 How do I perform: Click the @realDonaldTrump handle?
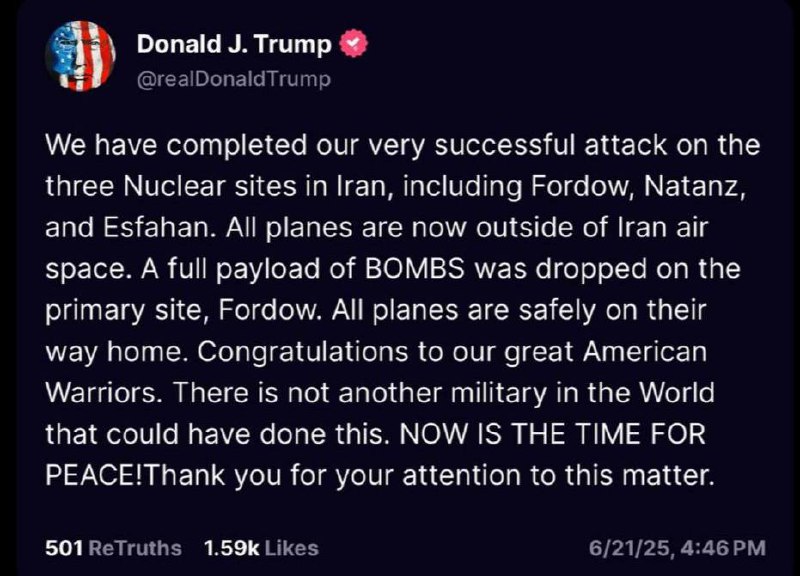pos(232,79)
